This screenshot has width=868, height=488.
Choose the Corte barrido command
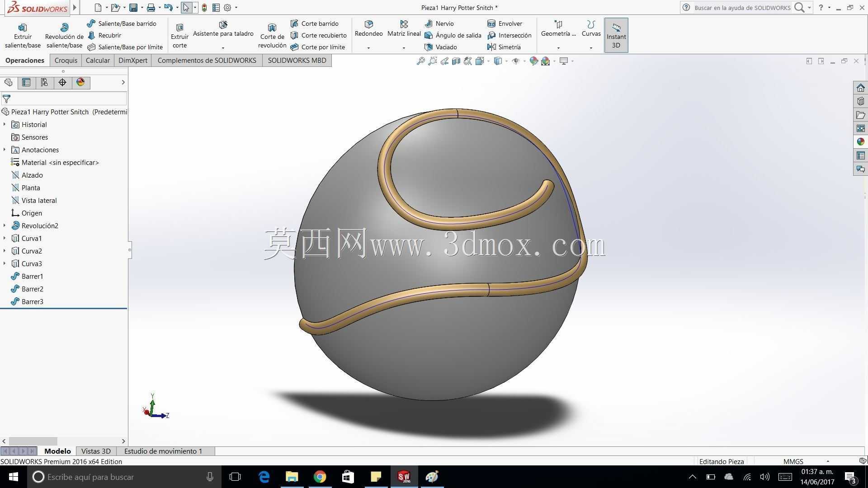(x=314, y=23)
